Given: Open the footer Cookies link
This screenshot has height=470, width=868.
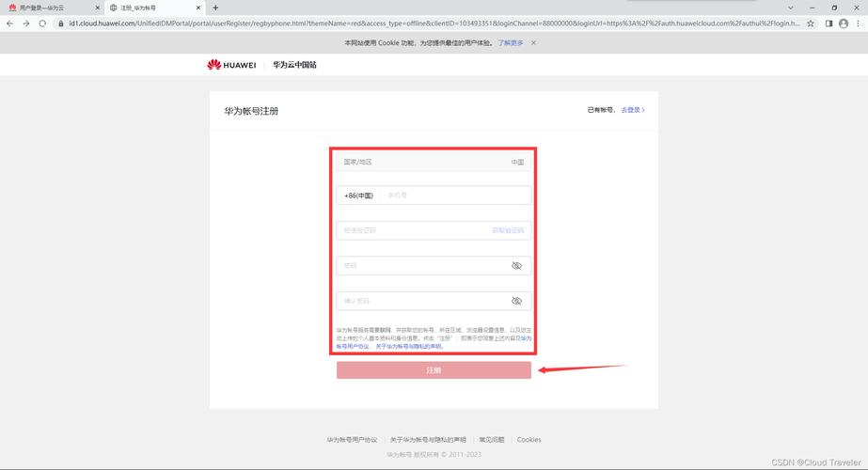Looking at the screenshot, I should point(529,440).
